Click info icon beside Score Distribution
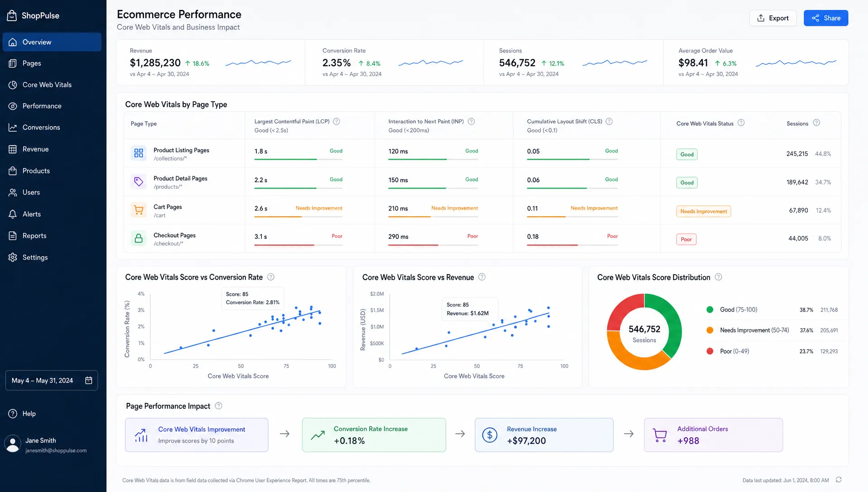868x492 pixels. (718, 277)
